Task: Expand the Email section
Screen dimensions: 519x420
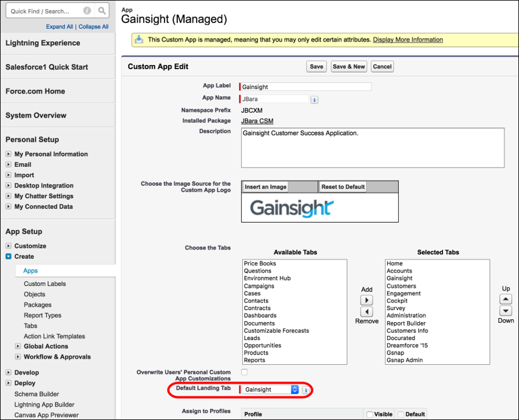Action: [8, 164]
